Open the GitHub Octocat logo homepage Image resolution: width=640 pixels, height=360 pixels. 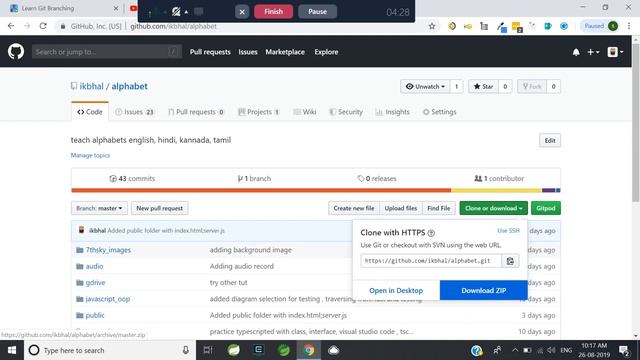coord(16,52)
